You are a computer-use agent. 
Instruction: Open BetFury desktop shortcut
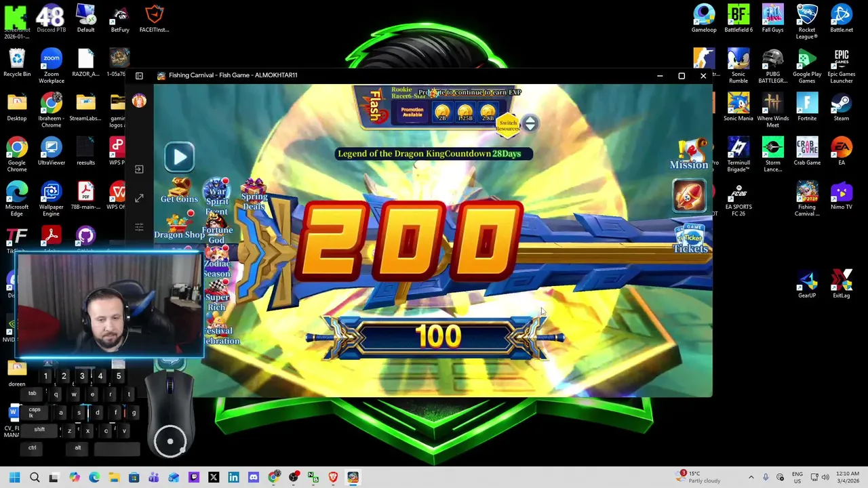point(120,19)
